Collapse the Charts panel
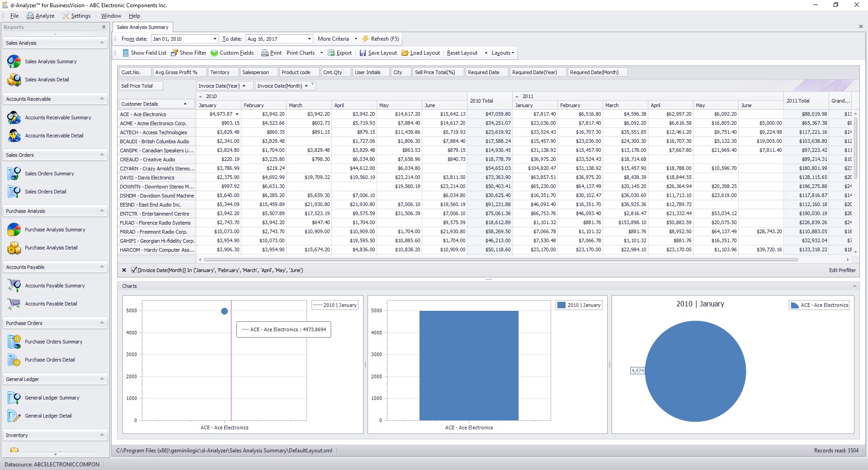 click(854, 286)
